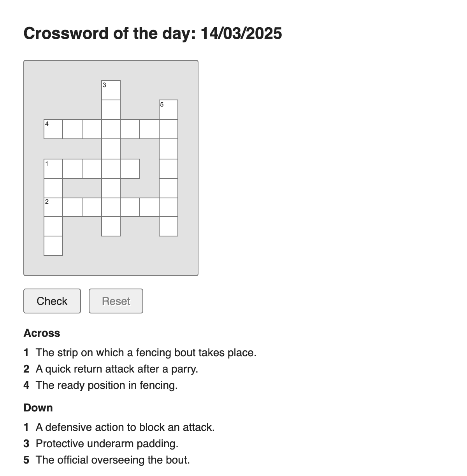Click the second cell of 2 Across
This screenshot has width=467, height=476.
(72, 207)
